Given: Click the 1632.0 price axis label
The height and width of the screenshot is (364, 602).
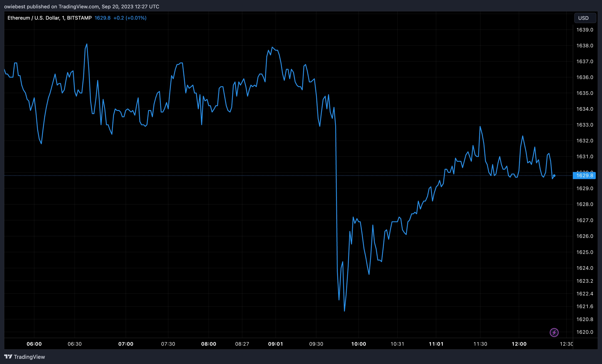Looking at the screenshot, I should (x=585, y=141).
